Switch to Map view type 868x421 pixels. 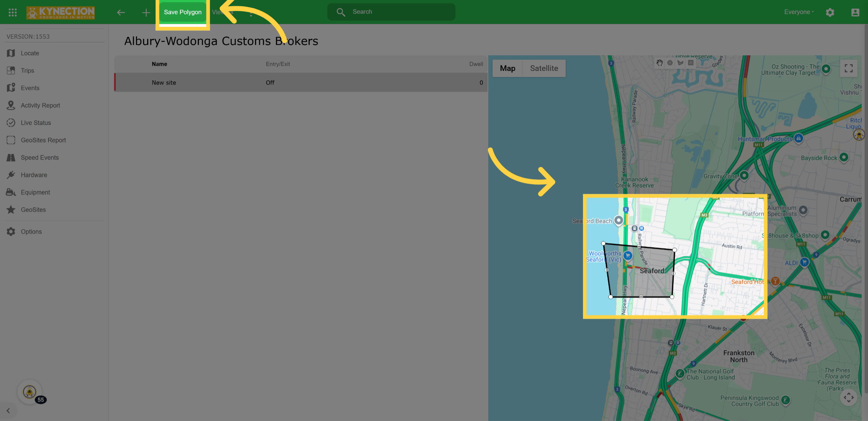pos(507,68)
